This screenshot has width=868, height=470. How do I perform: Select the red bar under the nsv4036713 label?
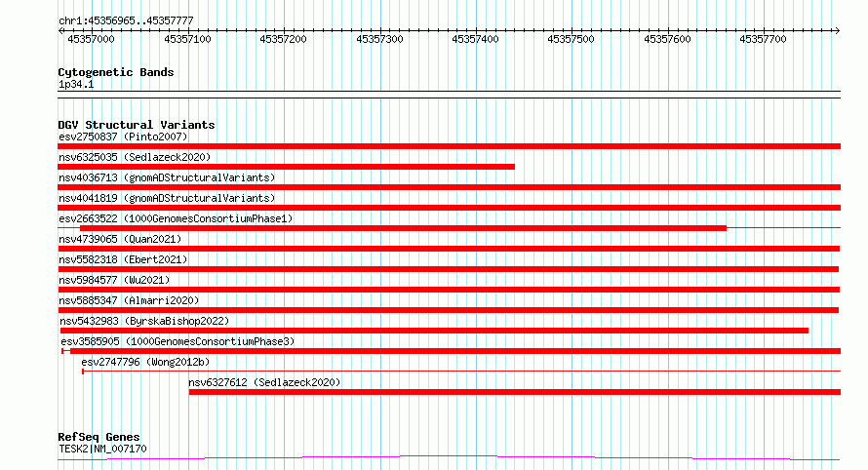tap(449, 187)
